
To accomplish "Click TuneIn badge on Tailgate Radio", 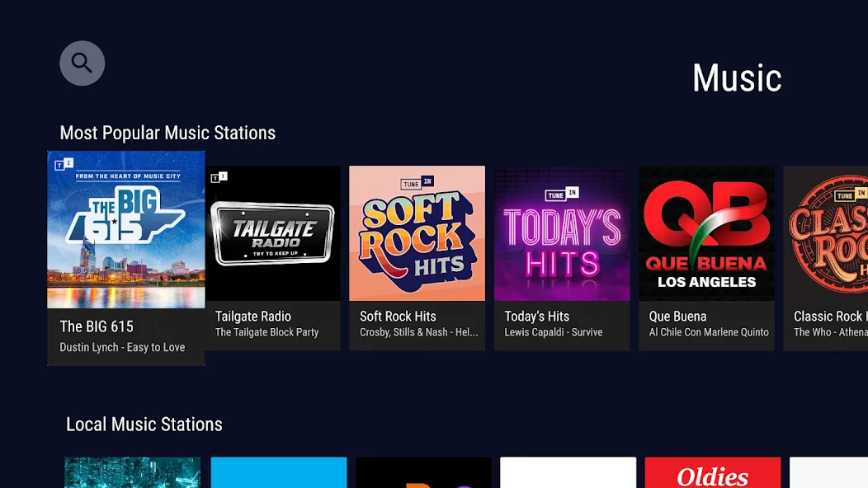I will tap(219, 177).
